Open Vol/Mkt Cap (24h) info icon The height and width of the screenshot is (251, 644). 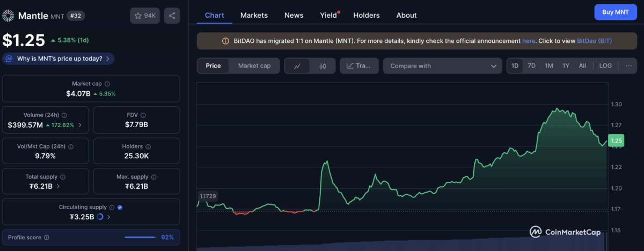tap(71, 146)
